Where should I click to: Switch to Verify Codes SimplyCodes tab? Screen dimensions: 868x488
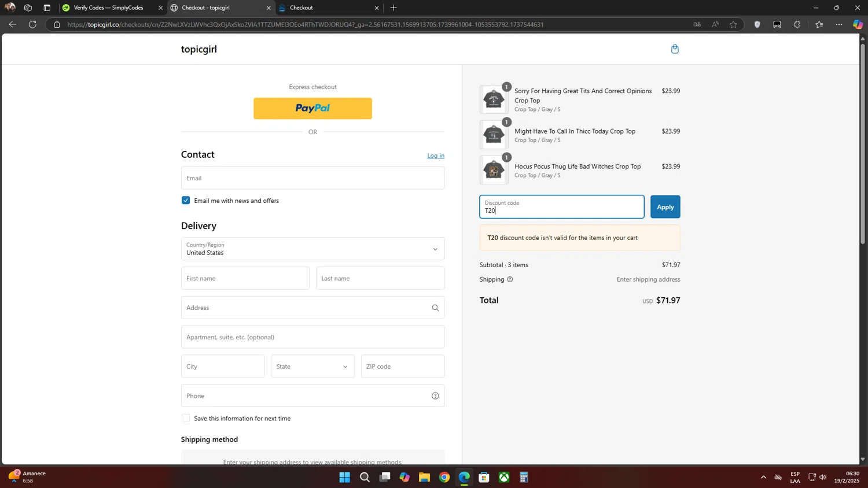tap(108, 8)
